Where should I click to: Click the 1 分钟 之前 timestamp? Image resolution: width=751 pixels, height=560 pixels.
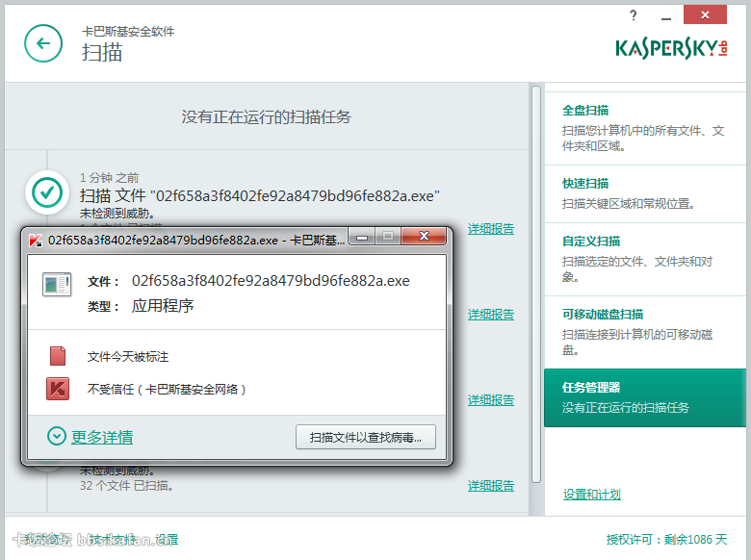coord(109,178)
